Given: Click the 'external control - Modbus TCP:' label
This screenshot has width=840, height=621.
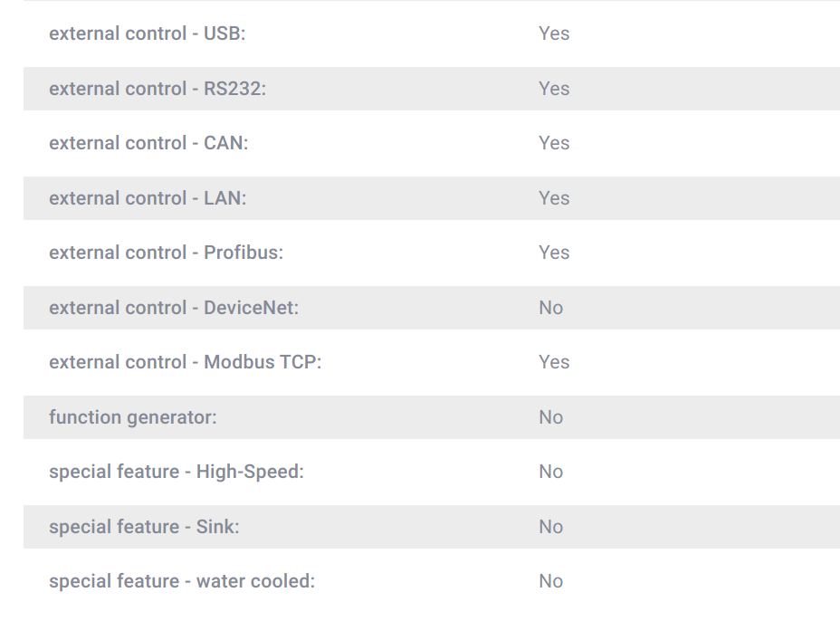Looking at the screenshot, I should (186, 362).
